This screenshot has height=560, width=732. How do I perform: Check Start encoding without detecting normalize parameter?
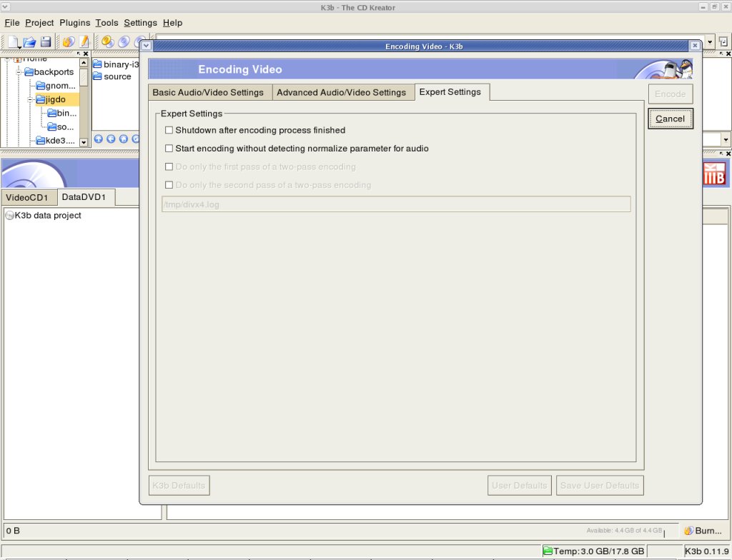point(169,149)
